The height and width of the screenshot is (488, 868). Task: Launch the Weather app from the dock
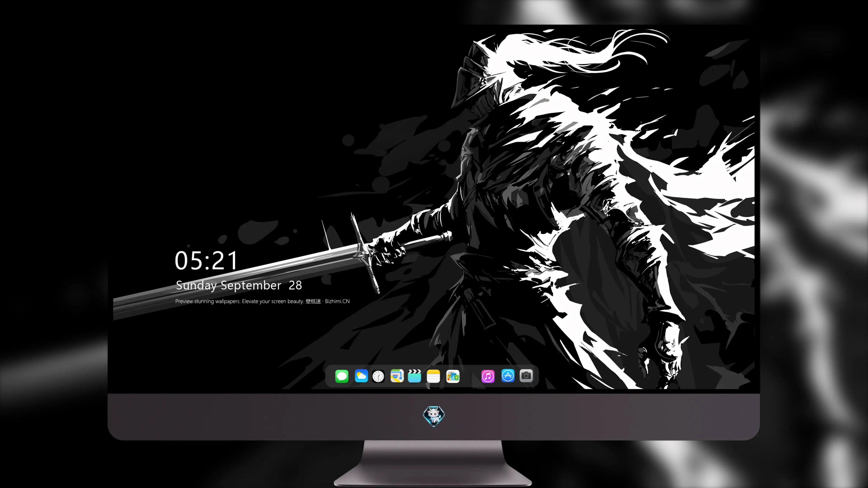point(361,376)
